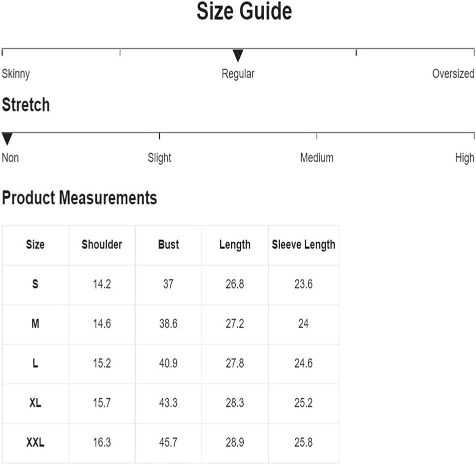Select the size XL row label
The height and width of the screenshot is (465, 476).
point(35,402)
